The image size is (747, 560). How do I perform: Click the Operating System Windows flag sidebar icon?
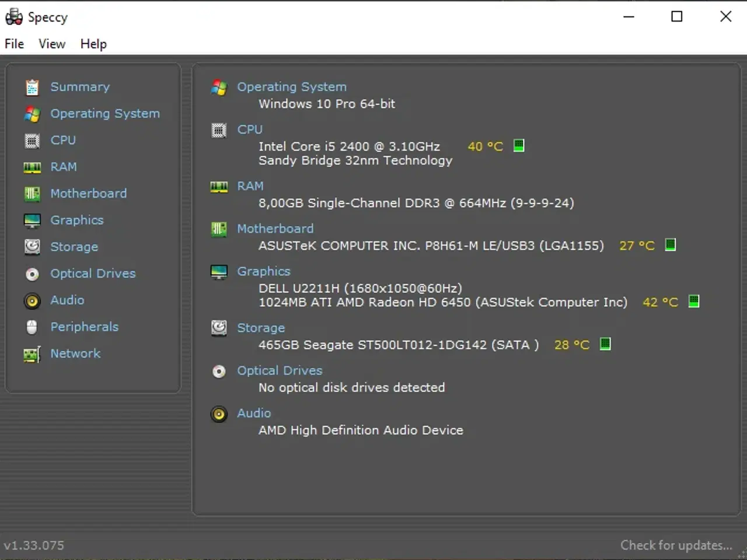(32, 114)
